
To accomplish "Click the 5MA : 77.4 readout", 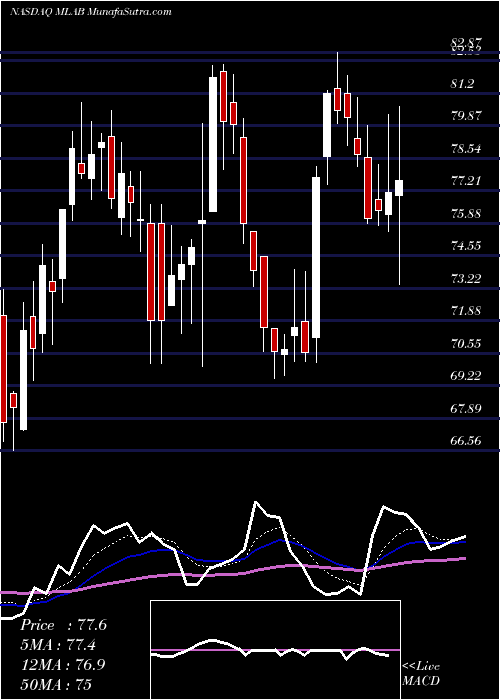I will 59,644.
